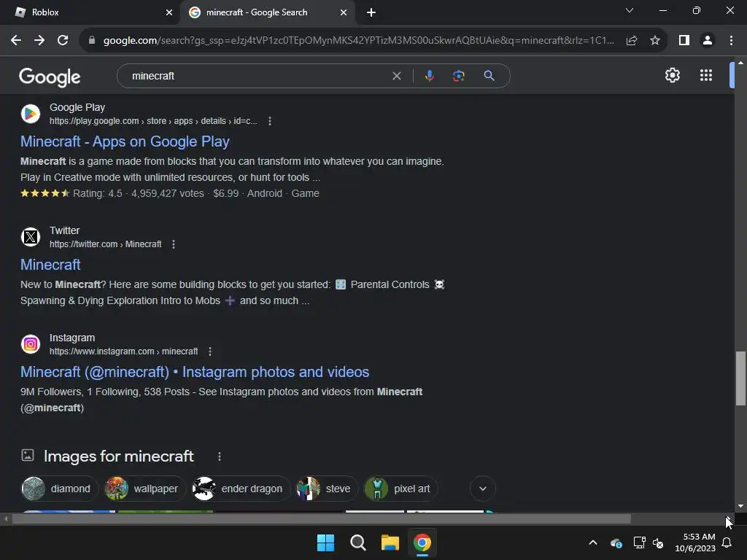Image resolution: width=747 pixels, height=560 pixels.
Task: Open Chrome profile avatar
Action: click(x=708, y=41)
